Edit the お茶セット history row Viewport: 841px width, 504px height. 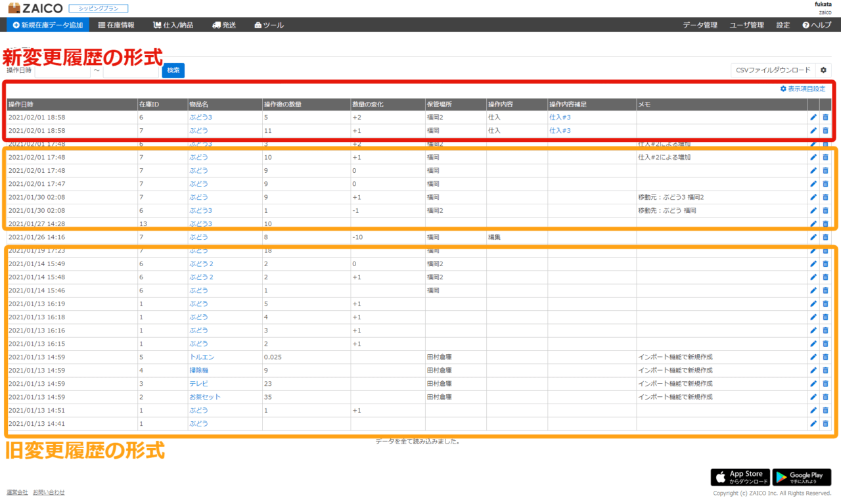click(813, 397)
